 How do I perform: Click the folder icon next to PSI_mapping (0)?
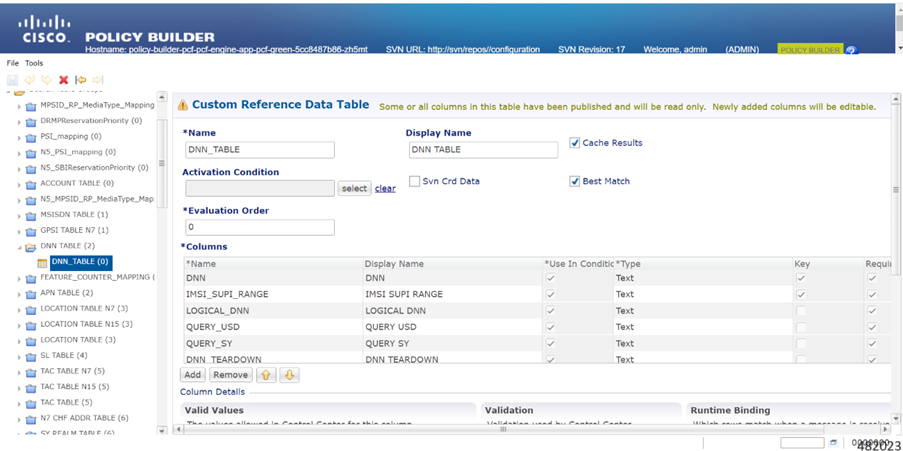tap(31, 138)
